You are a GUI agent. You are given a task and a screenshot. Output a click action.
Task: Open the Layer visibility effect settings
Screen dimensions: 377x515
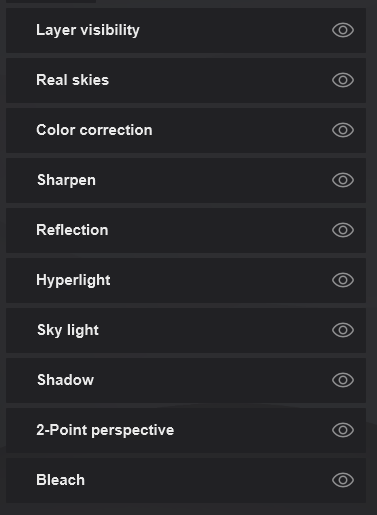pyautogui.click(x=186, y=30)
